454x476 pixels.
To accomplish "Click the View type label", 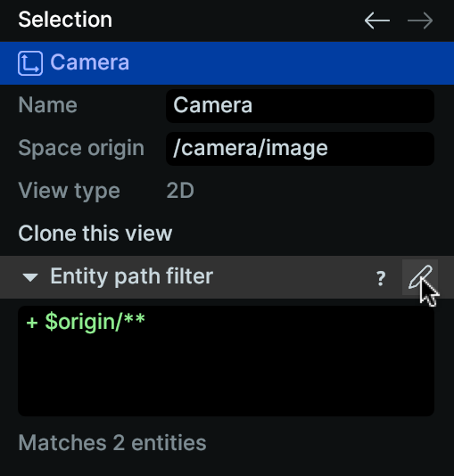I will pos(69,192).
